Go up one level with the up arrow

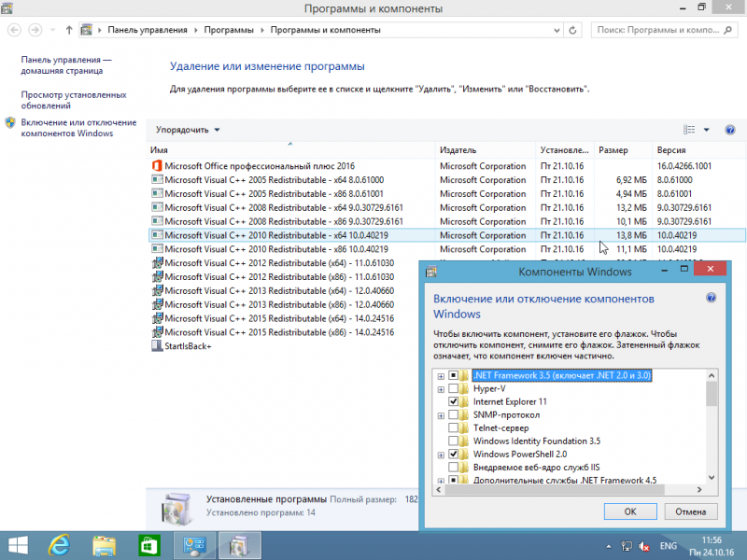(69, 30)
